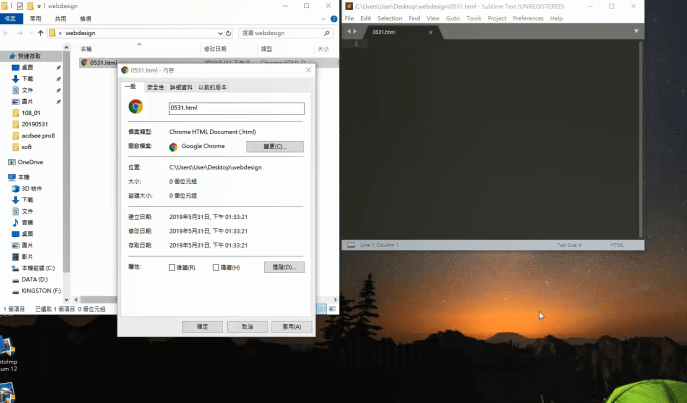Open Tab Size: 4 menu in status bar
The width and height of the screenshot is (687, 403).
pos(569,245)
